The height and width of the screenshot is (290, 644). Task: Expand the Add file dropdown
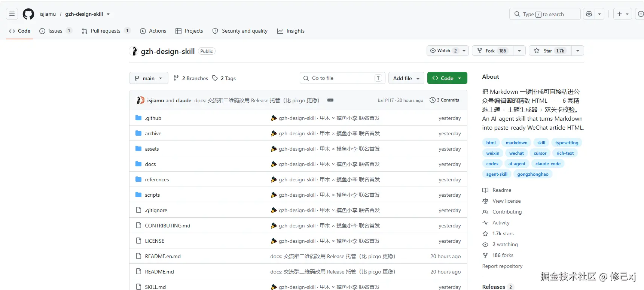406,78
